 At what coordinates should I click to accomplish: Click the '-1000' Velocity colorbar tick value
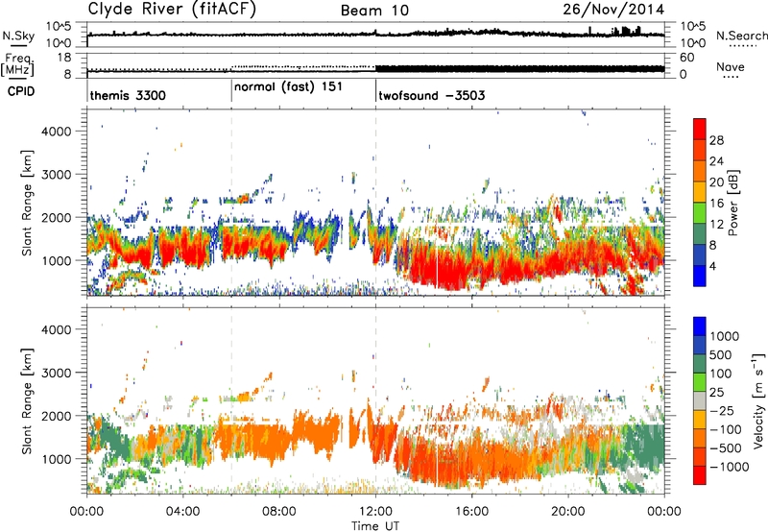(729, 467)
